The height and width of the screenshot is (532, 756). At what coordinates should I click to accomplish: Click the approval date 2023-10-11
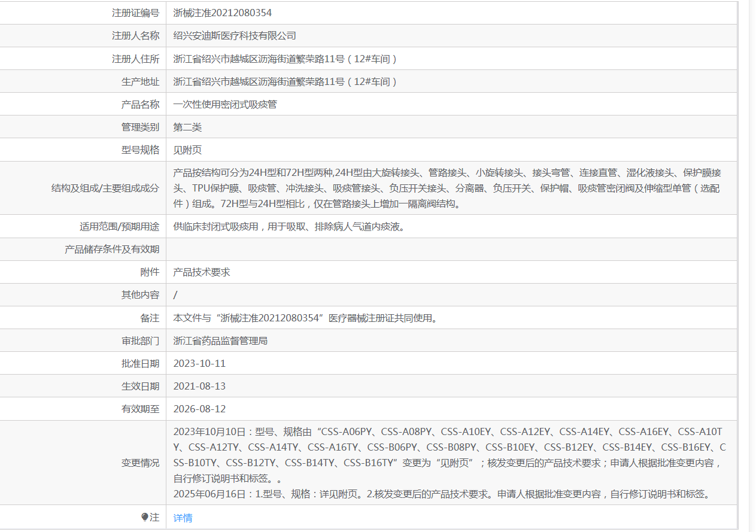[199, 363]
